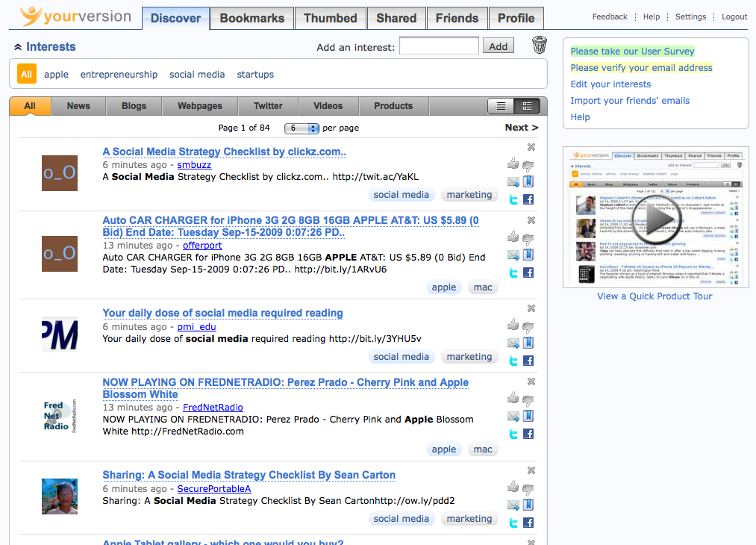Click the Add interest button
Screen dimensions: 756x545
click(x=498, y=46)
